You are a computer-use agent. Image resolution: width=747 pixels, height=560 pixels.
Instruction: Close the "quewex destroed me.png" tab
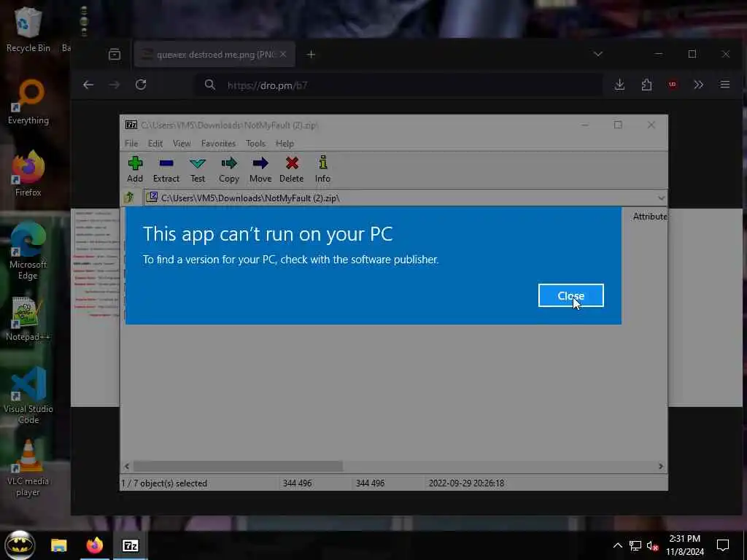(283, 54)
